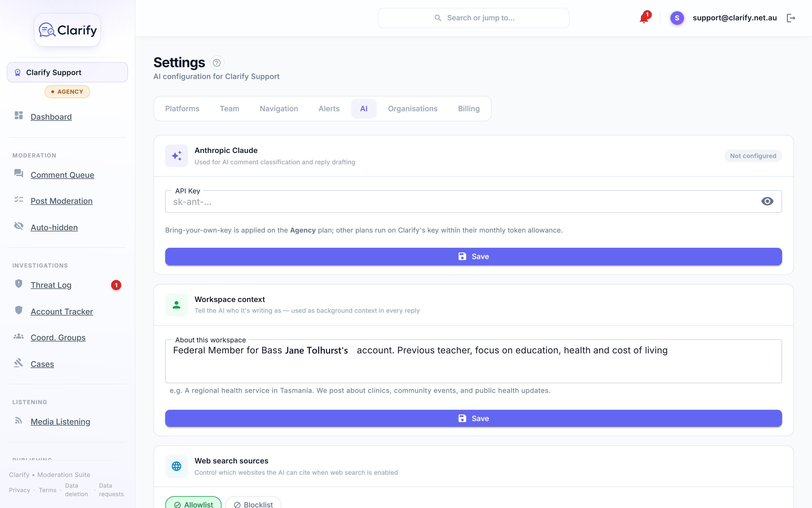The image size is (812, 508).
Task: Open the Media Listening link
Action: click(x=60, y=422)
